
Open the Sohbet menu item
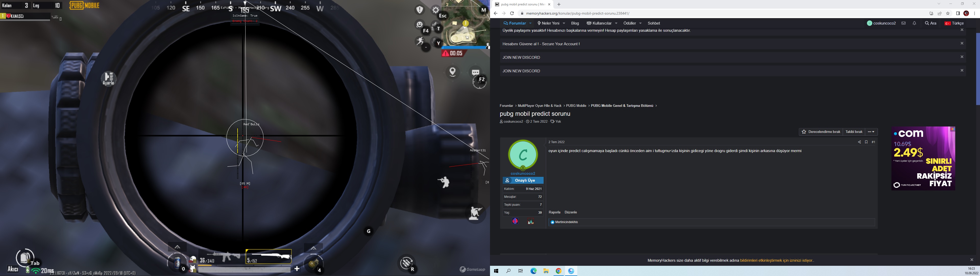tap(654, 23)
